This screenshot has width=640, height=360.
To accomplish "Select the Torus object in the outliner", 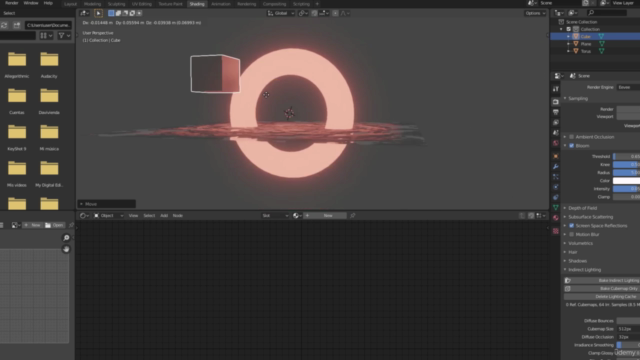I will 586,51.
